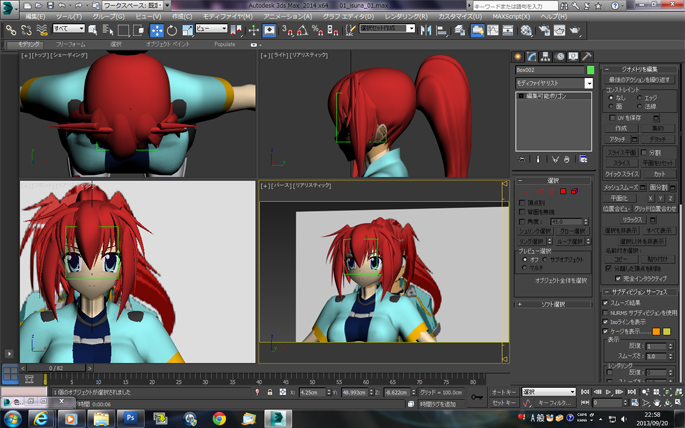
Task: Select Element sub-object level icon
Action: click(574, 191)
